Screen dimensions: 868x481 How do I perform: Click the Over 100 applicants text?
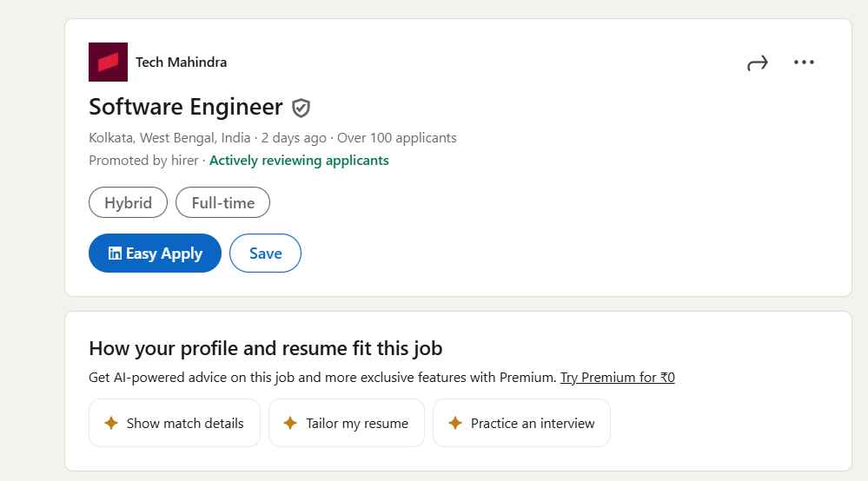click(x=396, y=138)
